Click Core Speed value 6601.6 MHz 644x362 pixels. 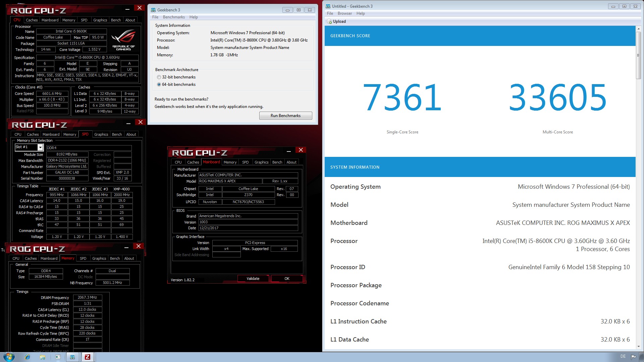click(52, 94)
